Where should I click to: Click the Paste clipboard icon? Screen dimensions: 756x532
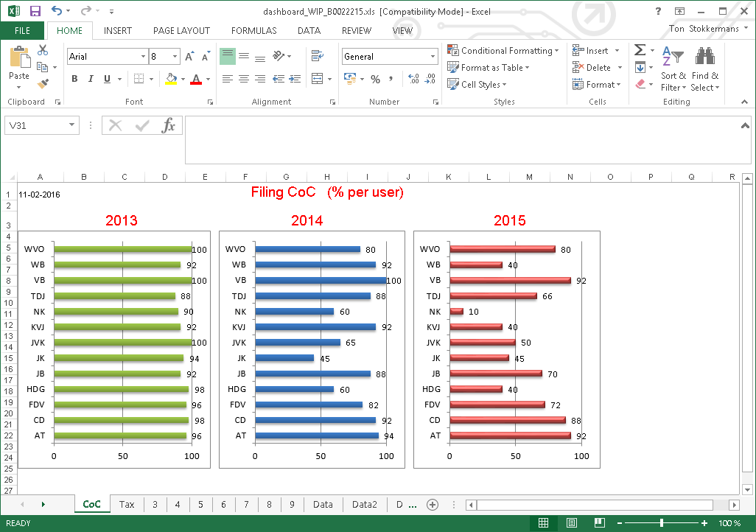(19, 58)
